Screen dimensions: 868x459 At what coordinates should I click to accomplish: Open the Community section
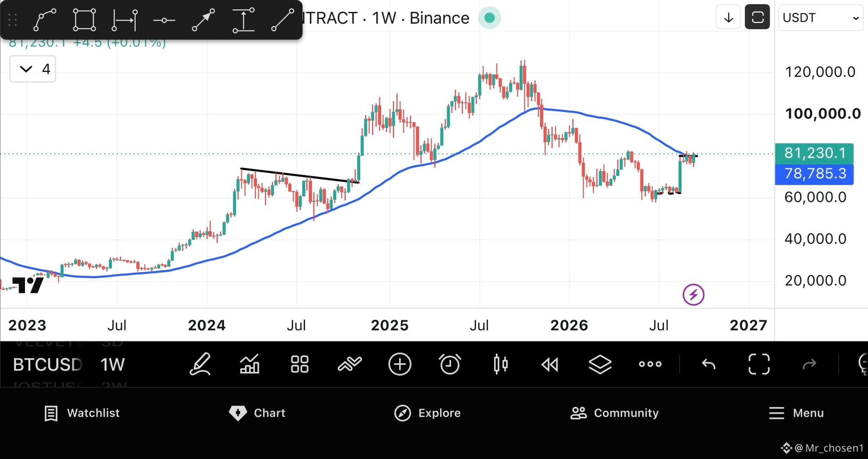coord(614,413)
